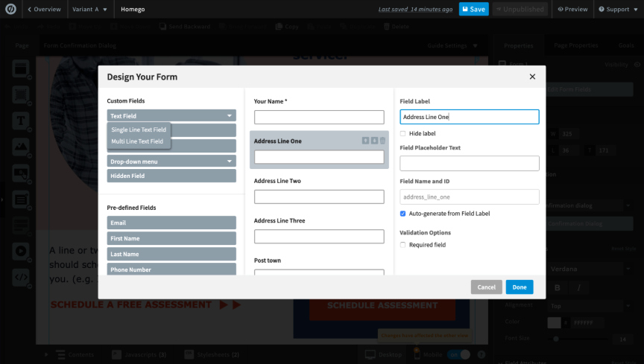
Task: Toggle bold in properties panel
Action: [558, 287]
